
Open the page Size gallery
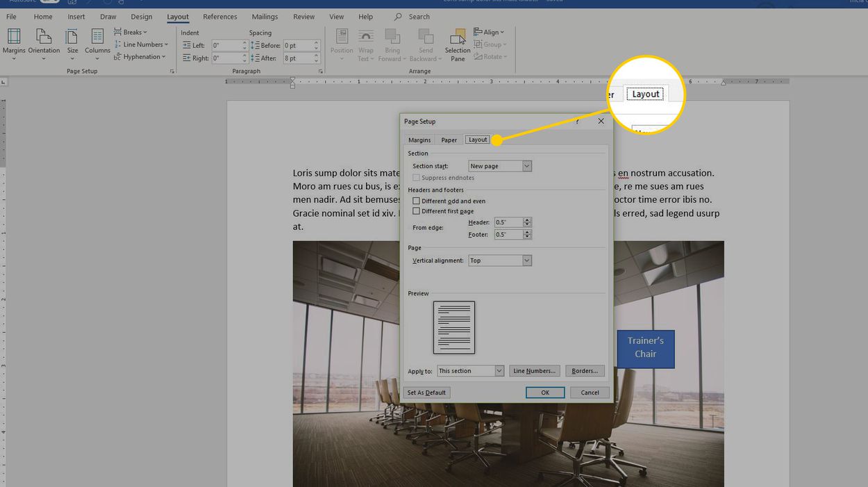[x=72, y=44]
